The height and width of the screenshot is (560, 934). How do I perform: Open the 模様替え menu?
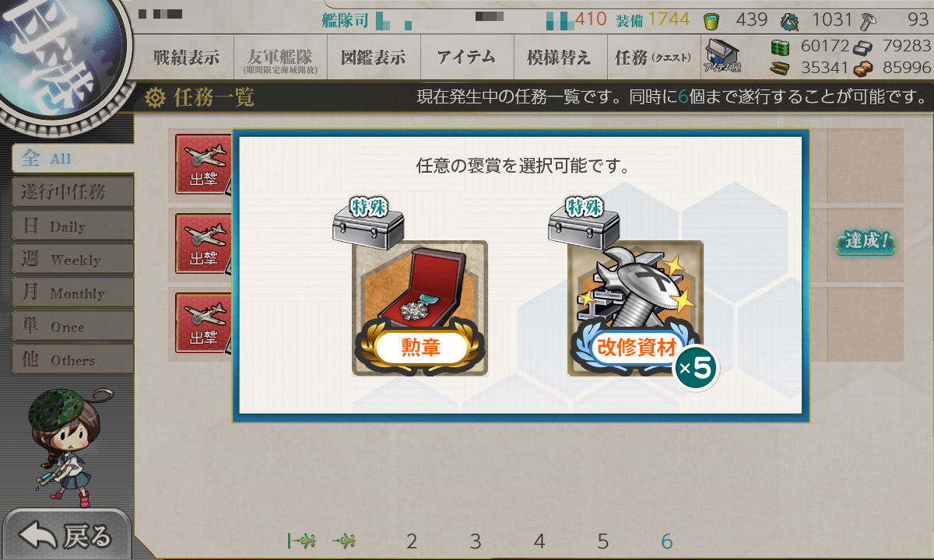[x=559, y=57]
